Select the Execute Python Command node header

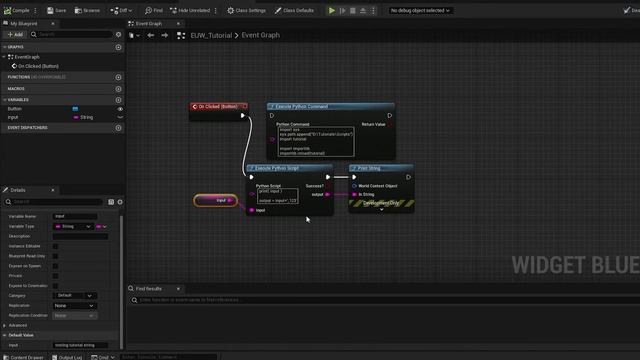(x=331, y=107)
